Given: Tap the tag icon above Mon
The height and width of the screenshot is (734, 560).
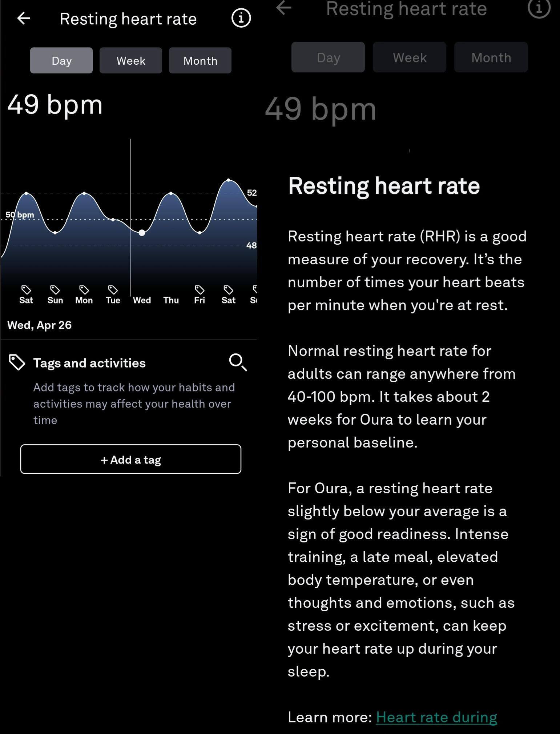Looking at the screenshot, I should (84, 290).
